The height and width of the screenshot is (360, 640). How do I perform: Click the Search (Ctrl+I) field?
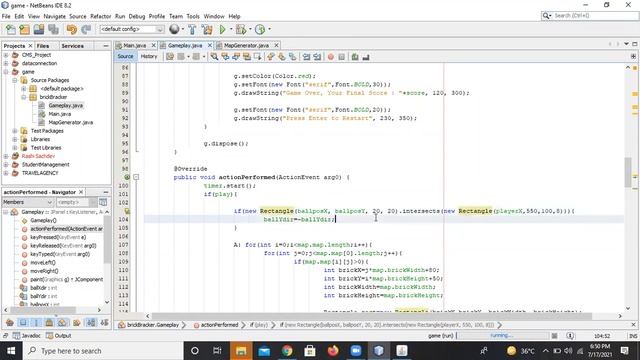[589, 16]
